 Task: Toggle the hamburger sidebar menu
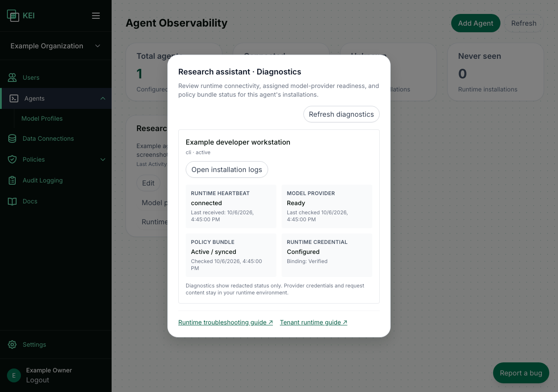pos(96,16)
